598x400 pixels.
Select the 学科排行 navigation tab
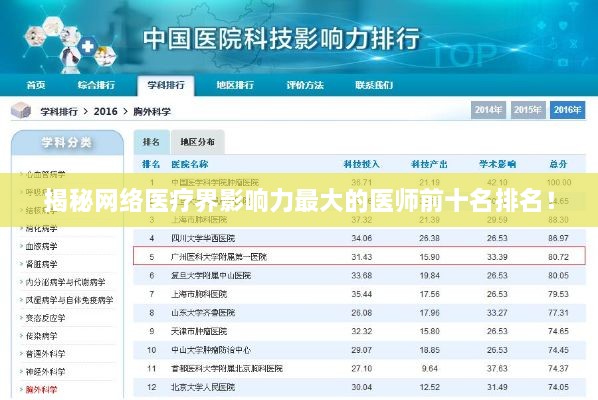tap(166, 85)
